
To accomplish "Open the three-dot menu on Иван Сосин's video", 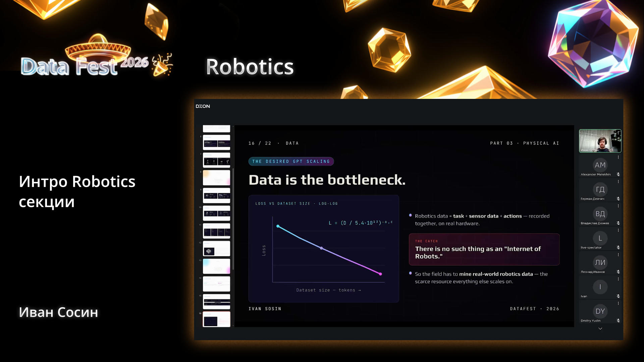I will tap(618, 133).
